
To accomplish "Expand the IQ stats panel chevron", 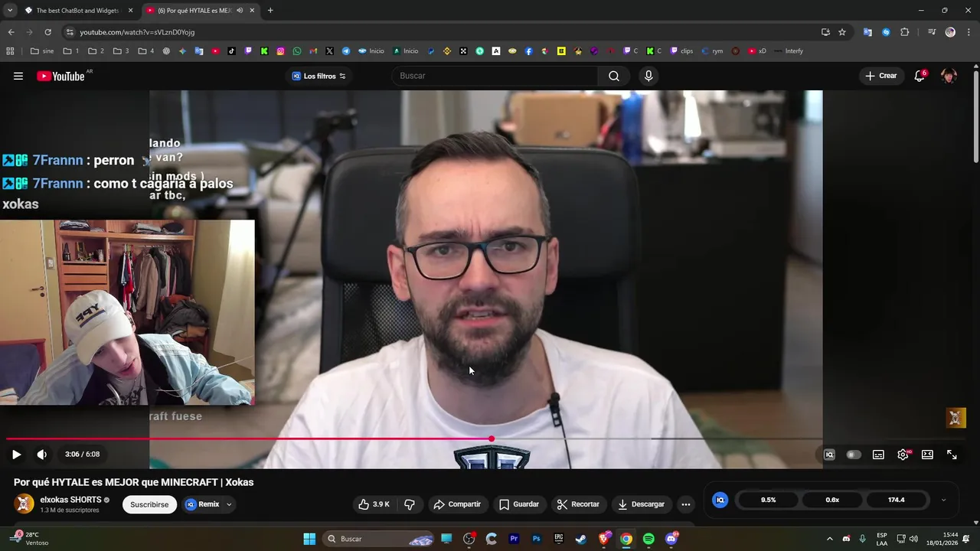I will [943, 500].
